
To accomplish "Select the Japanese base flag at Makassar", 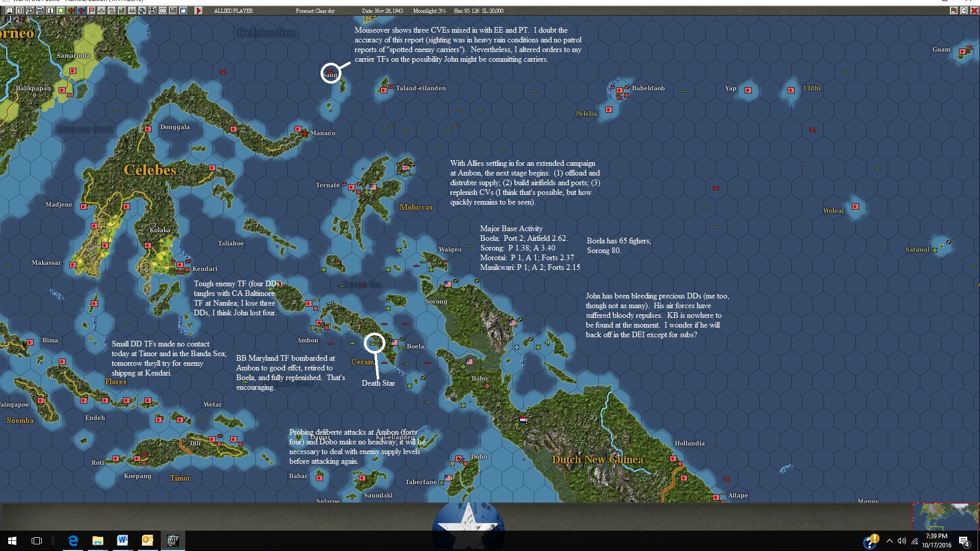I will tap(73, 265).
